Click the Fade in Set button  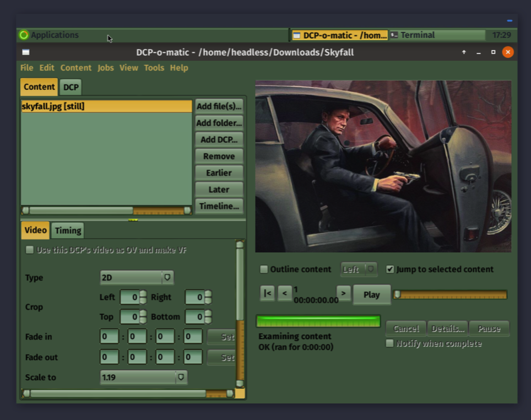click(222, 337)
